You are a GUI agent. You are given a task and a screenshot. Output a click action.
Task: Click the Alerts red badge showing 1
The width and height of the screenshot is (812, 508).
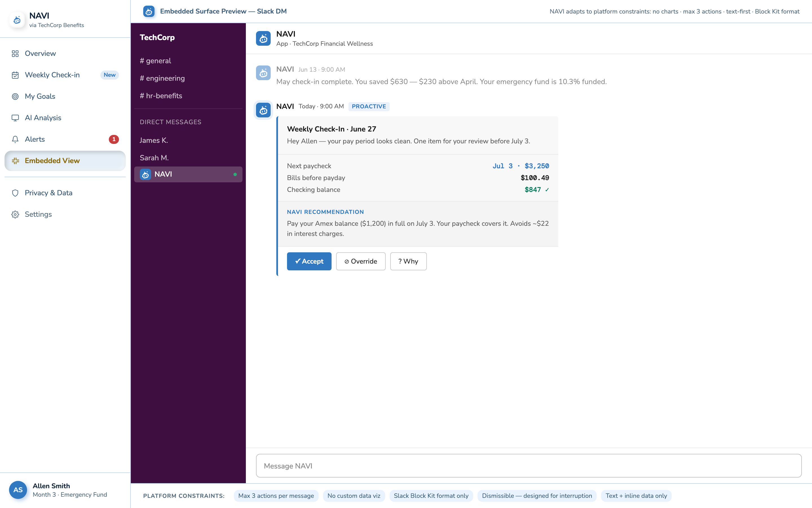[x=114, y=139]
